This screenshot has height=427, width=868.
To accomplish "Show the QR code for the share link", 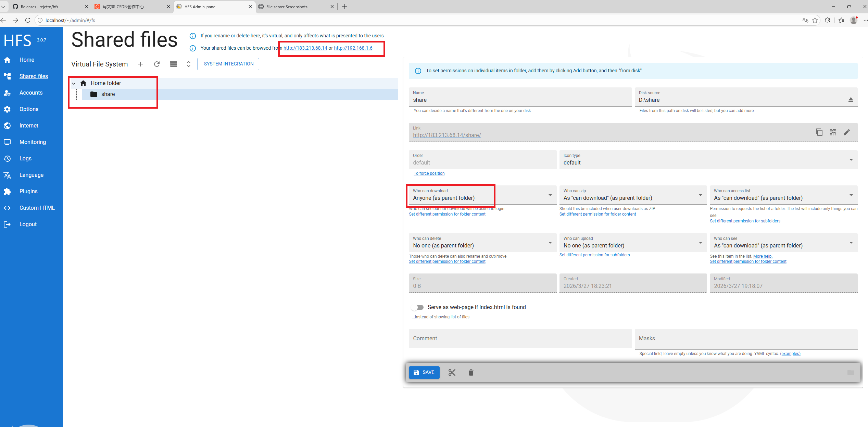I will coord(833,132).
